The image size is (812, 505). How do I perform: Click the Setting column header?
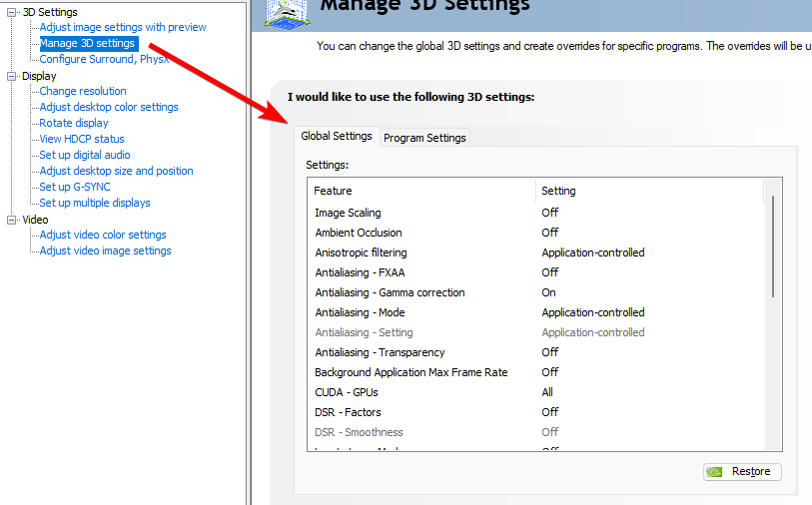pyautogui.click(x=650, y=191)
